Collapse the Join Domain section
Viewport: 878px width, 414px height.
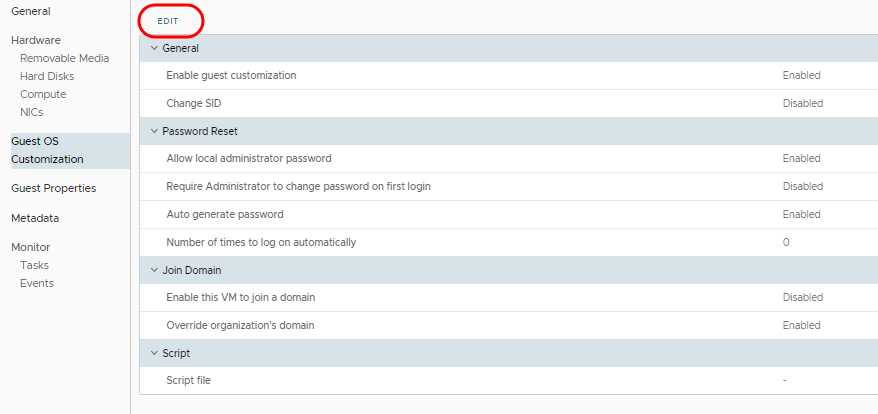click(x=154, y=270)
